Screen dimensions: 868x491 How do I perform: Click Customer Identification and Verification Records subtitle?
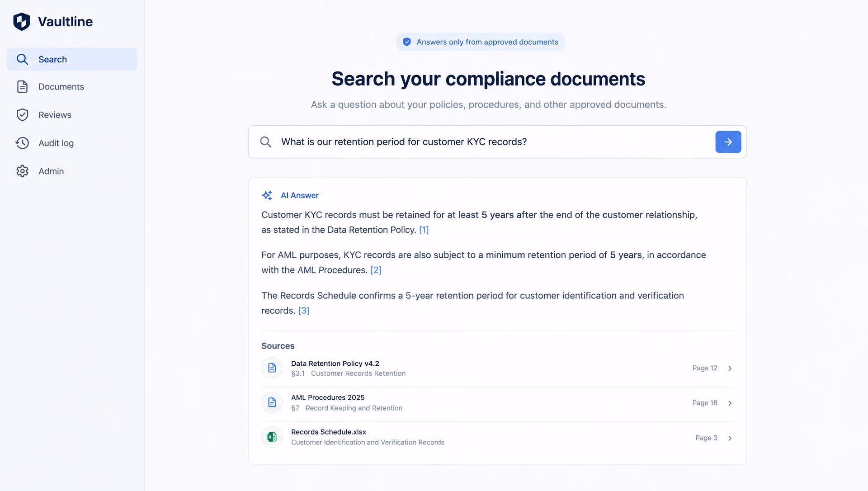tap(368, 442)
